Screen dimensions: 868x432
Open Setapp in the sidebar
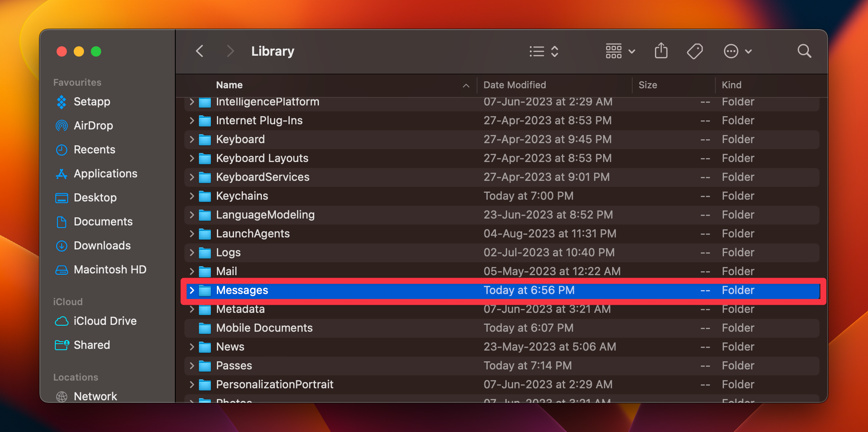[83, 102]
